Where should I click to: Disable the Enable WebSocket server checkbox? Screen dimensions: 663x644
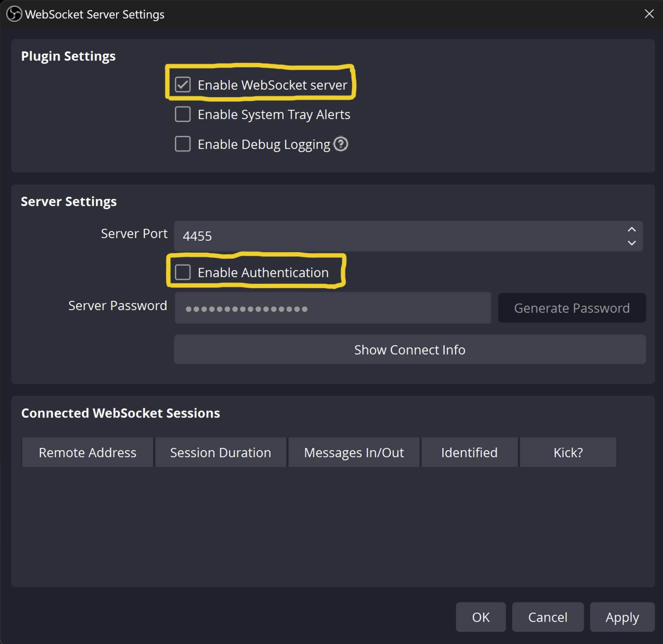click(183, 85)
